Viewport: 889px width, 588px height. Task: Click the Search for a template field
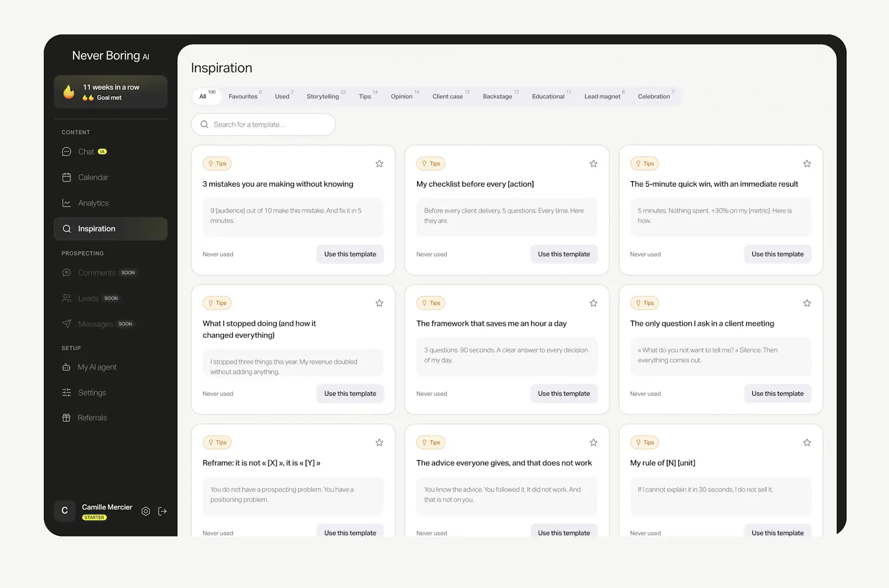click(x=263, y=124)
